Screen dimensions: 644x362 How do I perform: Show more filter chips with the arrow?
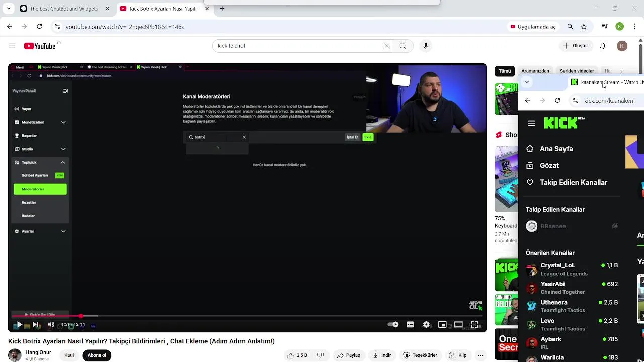(621, 72)
